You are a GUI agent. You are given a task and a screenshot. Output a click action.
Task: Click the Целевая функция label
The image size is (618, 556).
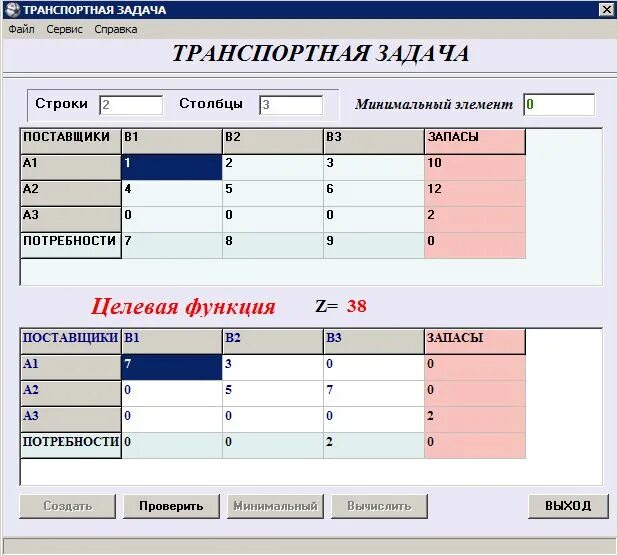[x=183, y=307]
